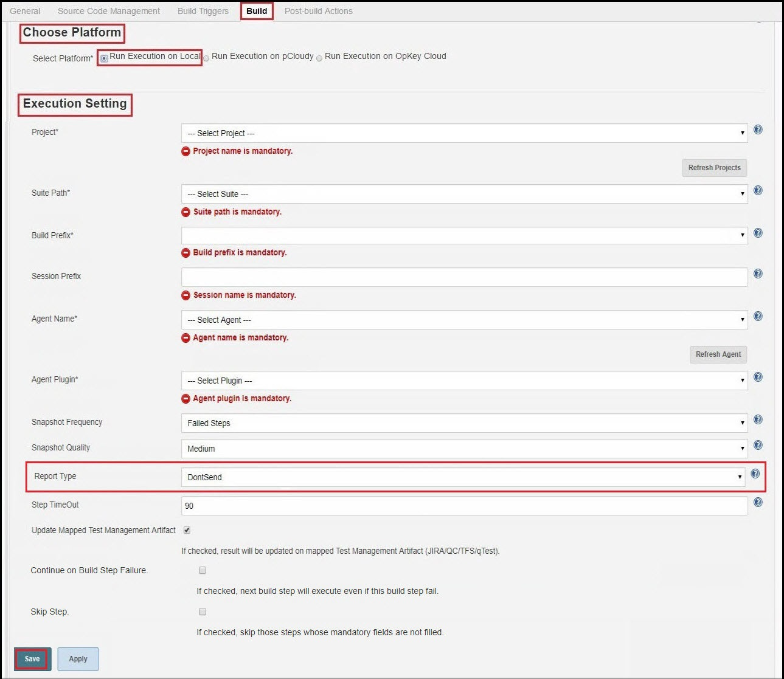
Task: Open help icon for Agent Plugin field
Action: 758,377
